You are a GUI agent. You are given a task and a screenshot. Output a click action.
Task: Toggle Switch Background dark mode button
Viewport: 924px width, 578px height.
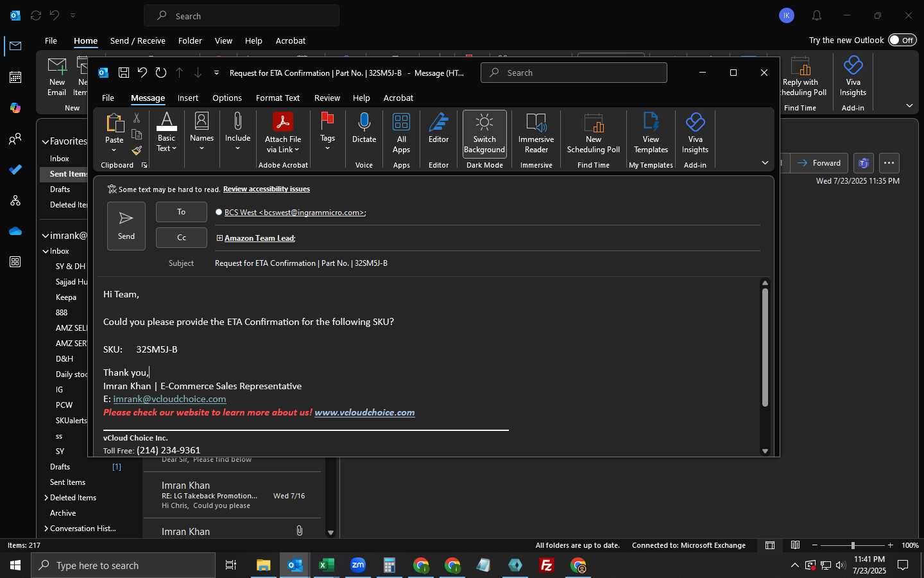pyautogui.click(x=484, y=134)
